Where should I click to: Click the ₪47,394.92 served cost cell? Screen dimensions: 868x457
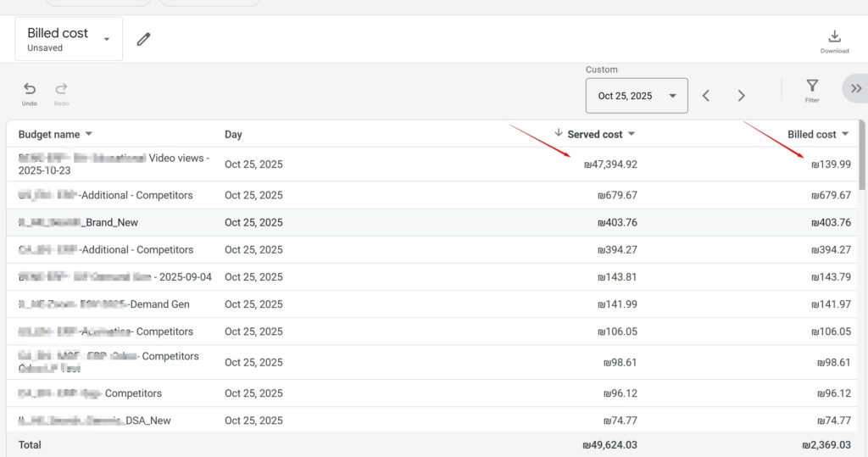click(610, 164)
